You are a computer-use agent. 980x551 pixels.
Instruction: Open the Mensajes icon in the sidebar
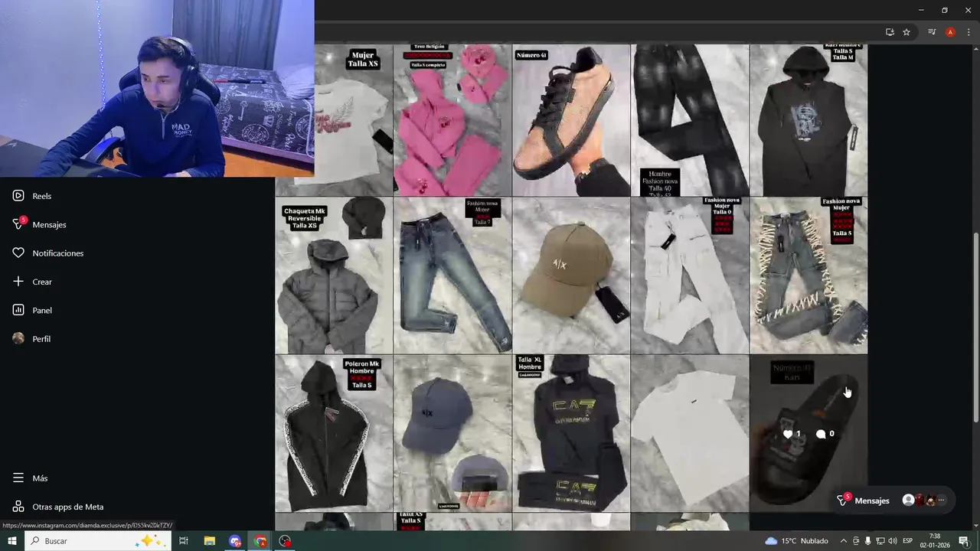(18, 224)
